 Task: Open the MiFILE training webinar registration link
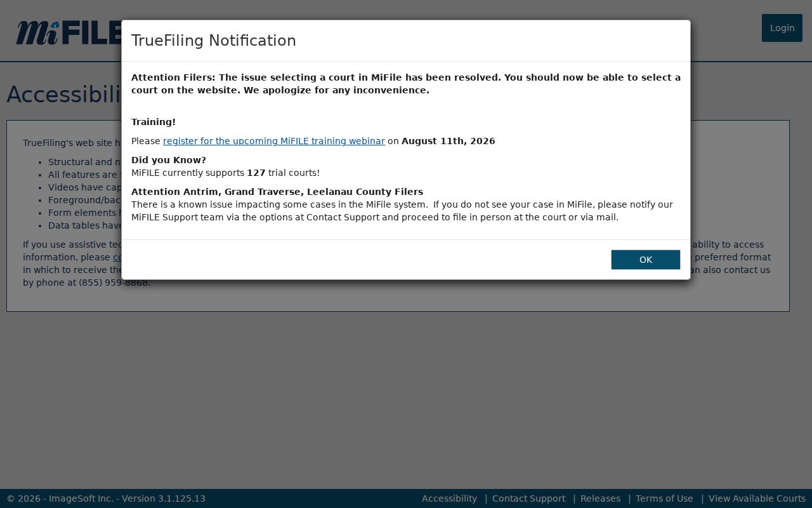click(273, 141)
